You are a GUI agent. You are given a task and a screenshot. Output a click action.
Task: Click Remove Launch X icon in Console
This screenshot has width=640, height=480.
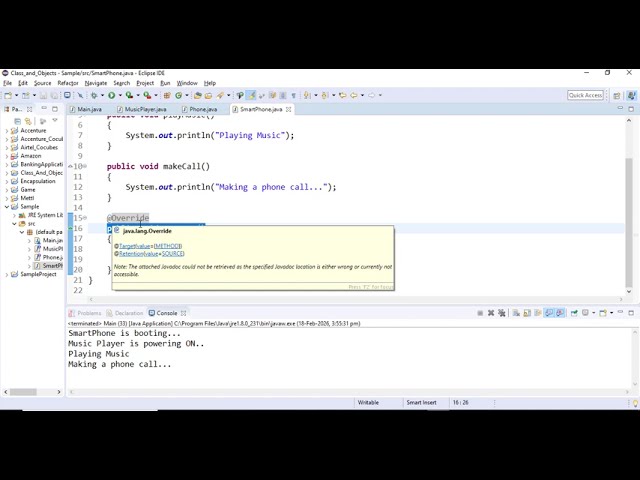click(491, 313)
